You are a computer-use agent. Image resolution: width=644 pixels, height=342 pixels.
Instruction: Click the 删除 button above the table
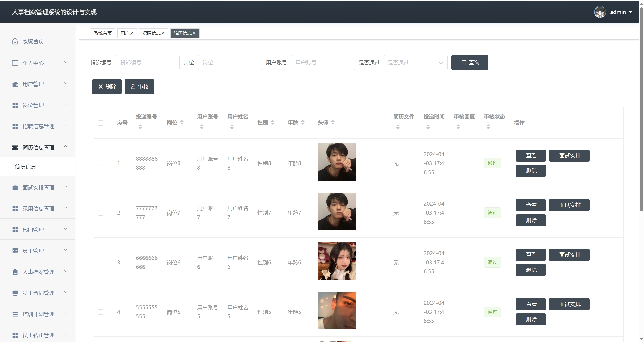[107, 87]
